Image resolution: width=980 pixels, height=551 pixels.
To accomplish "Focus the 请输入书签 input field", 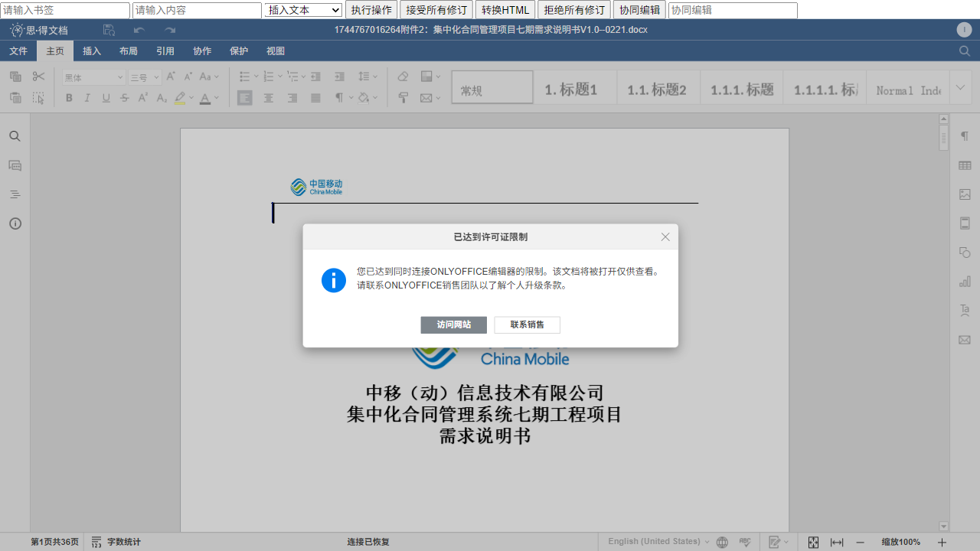I will 65,10.
